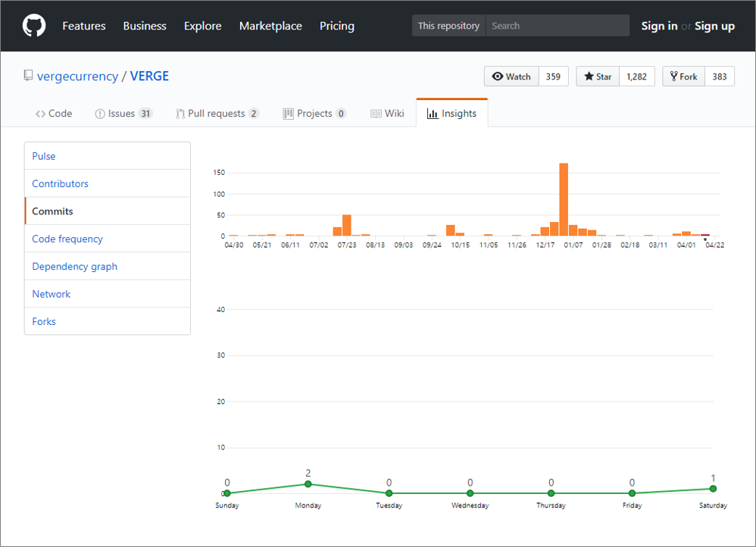This screenshot has width=756, height=547.
Task: Open the Issues tab
Action: point(123,114)
